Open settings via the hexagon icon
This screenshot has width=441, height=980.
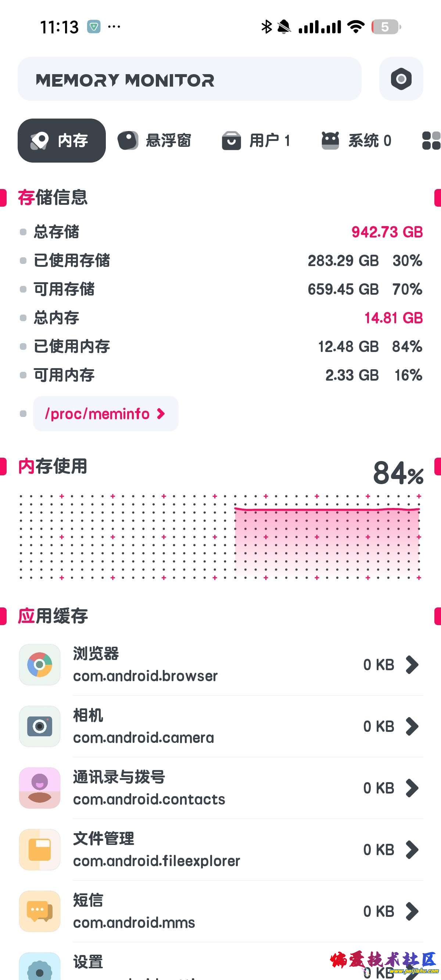click(x=401, y=79)
